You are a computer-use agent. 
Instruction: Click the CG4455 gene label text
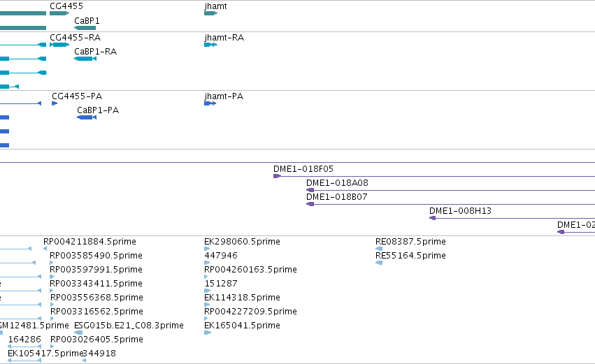click(66, 6)
